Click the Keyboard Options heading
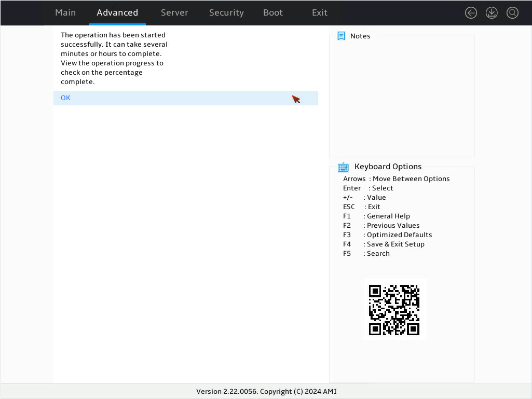 388,167
